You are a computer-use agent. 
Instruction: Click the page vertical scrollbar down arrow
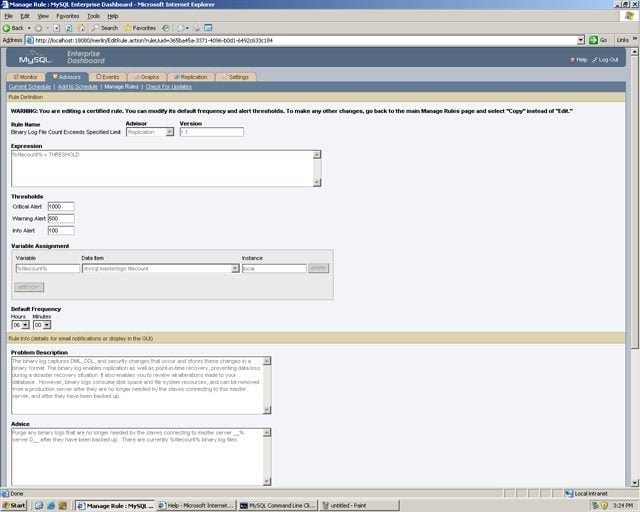(x=635, y=483)
